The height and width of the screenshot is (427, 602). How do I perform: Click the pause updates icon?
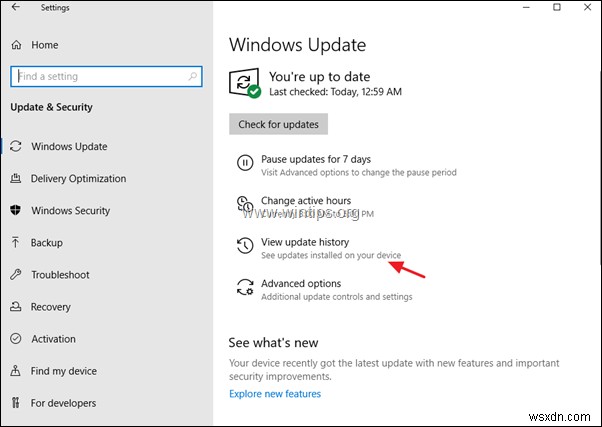coord(244,164)
